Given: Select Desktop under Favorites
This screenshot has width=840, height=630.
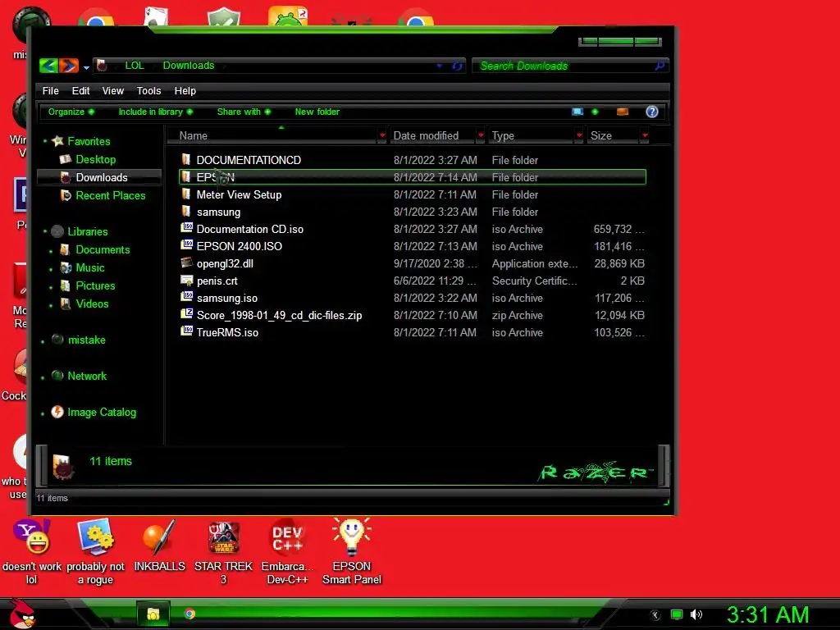Looking at the screenshot, I should 95,159.
